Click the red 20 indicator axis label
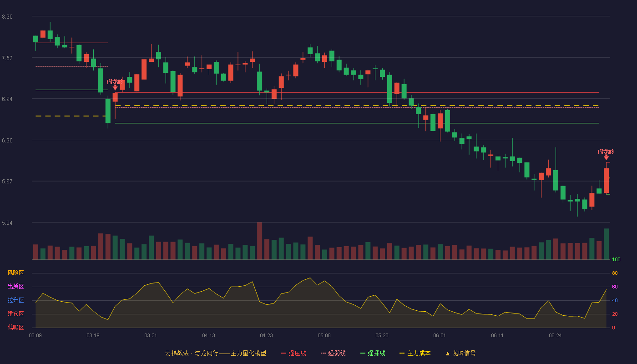 coord(615,314)
